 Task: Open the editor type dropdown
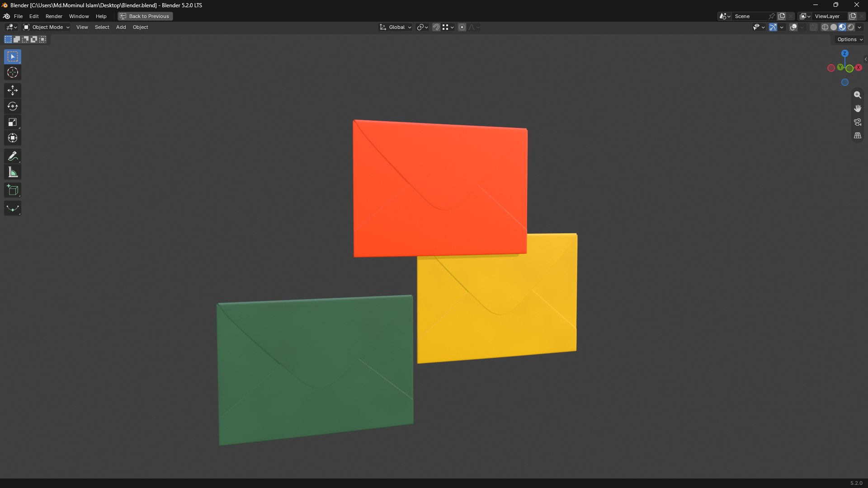point(11,28)
